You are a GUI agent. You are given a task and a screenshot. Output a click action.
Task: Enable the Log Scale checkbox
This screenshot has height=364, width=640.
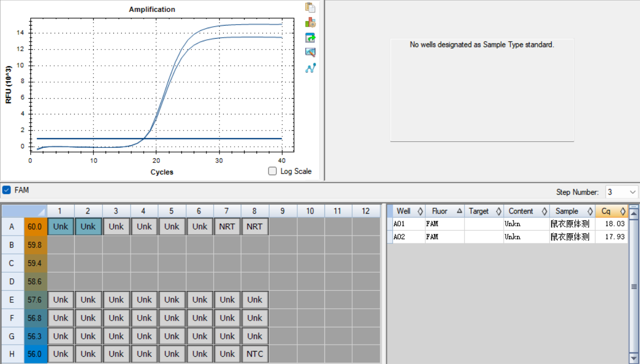(272, 171)
